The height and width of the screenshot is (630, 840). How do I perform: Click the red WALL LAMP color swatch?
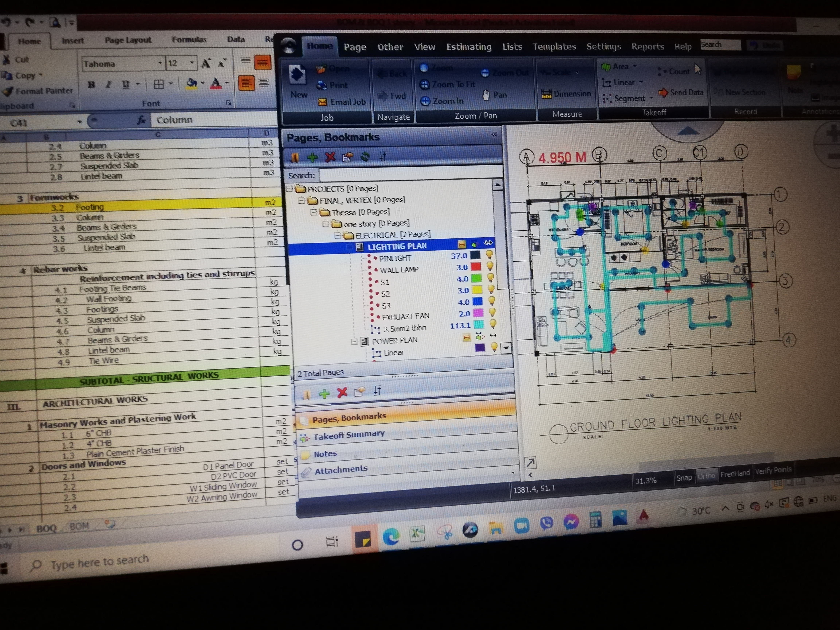[476, 267]
